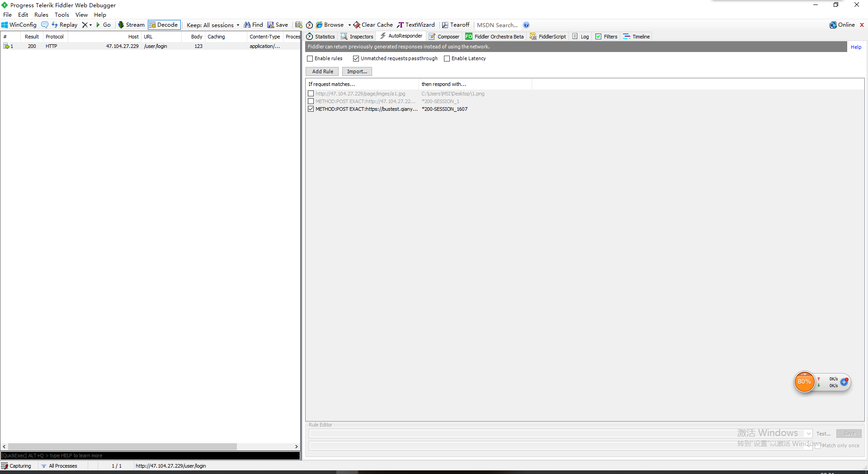Screen dimensions: 868x474
Task: Check the a1.jpg rule checkbox
Action: pyautogui.click(x=311, y=94)
